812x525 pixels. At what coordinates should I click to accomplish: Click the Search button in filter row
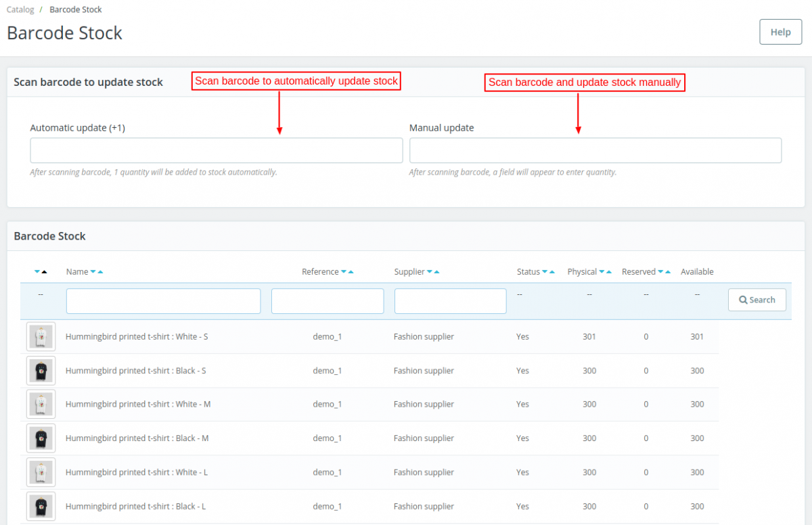tap(757, 300)
